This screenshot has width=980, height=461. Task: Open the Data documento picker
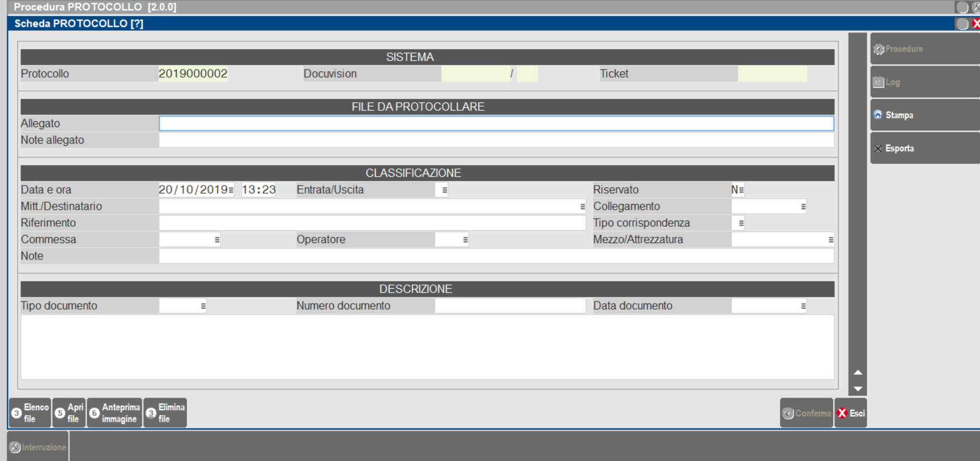[x=803, y=306]
